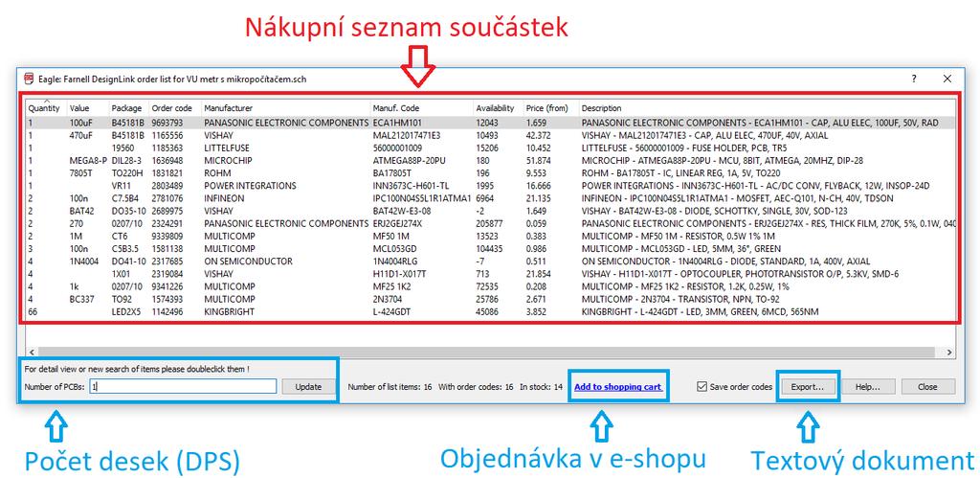Select the ERJ2GEJ274X code cell
This screenshot has height=478, width=980.
coord(397,223)
